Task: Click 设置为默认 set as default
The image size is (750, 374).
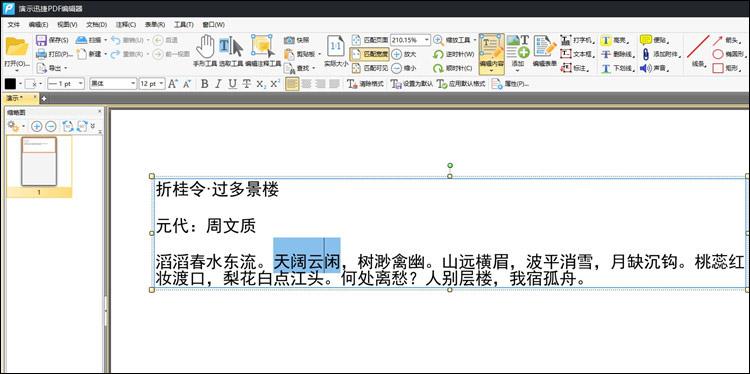Action: pyautogui.click(x=412, y=84)
